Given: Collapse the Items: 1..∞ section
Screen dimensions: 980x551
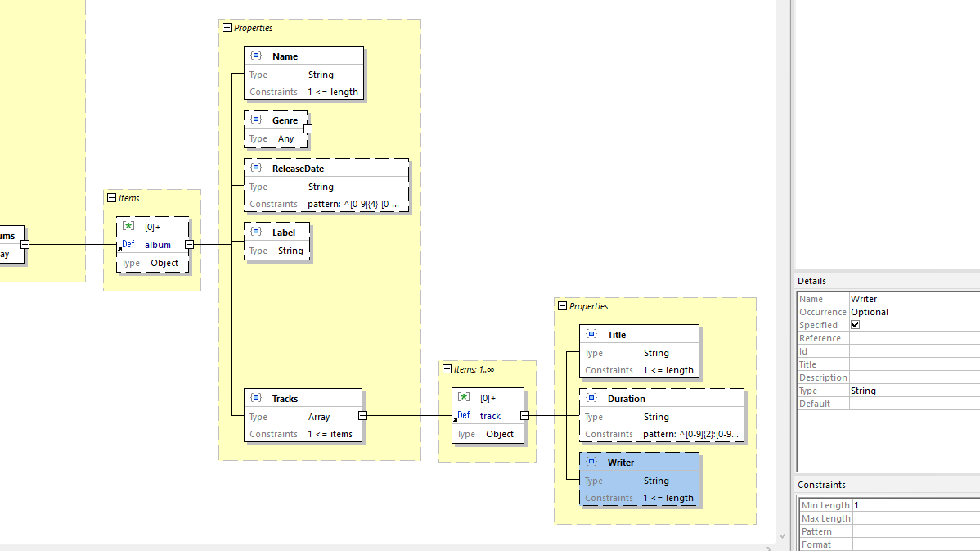Looking at the screenshot, I should click(447, 368).
